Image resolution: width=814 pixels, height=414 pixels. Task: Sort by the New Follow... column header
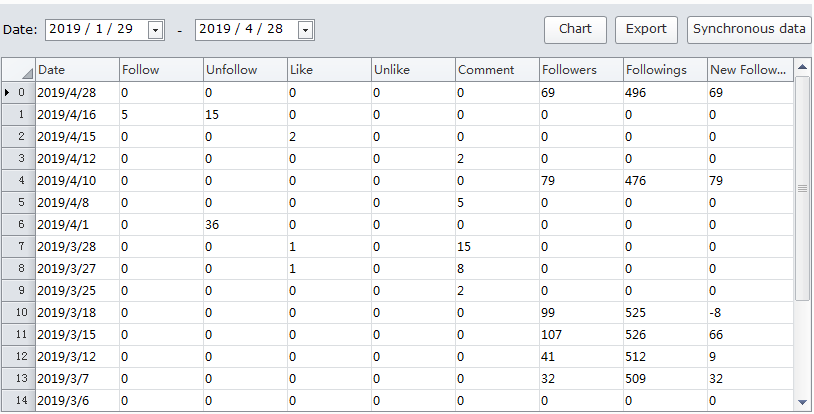[751, 70]
